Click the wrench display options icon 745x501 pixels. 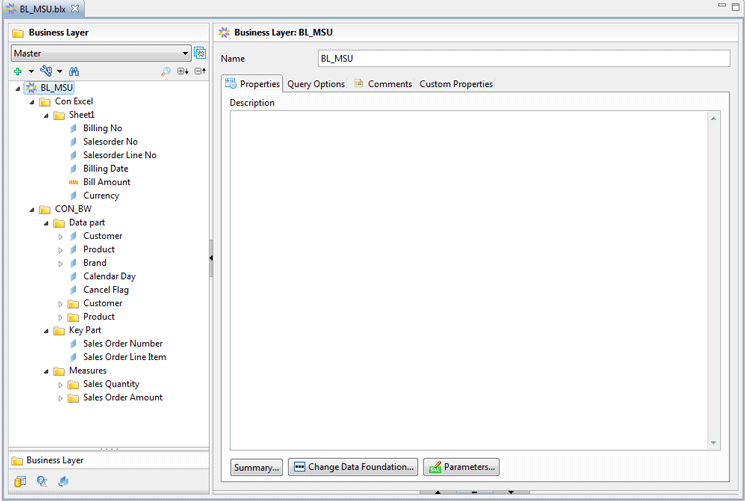(x=46, y=71)
